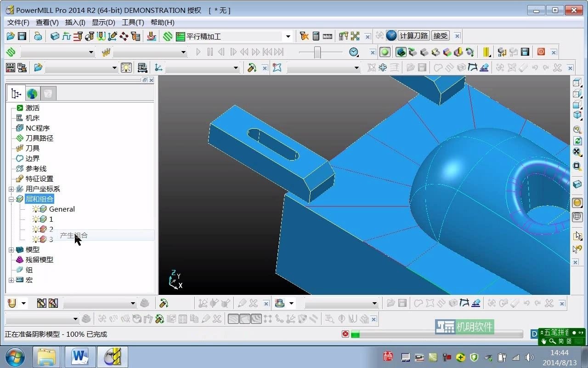588x368 pixels.
Task: Open the Windows Start menu
Action: click(16, 356)
